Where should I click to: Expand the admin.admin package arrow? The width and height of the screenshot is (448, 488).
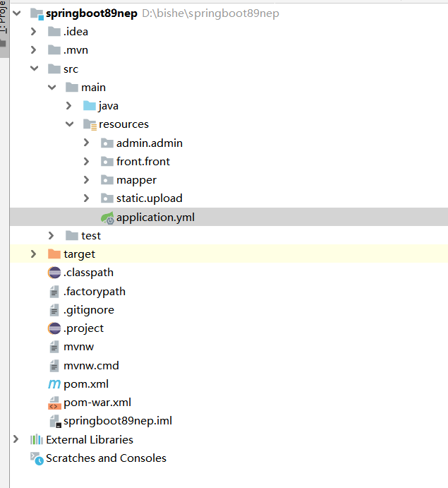(x=86, y=143)
